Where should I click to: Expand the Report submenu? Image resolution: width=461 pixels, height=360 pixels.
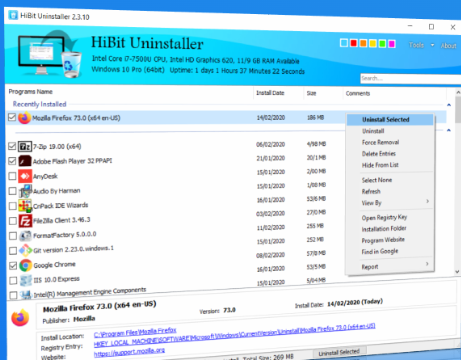(x=427, y=264)
